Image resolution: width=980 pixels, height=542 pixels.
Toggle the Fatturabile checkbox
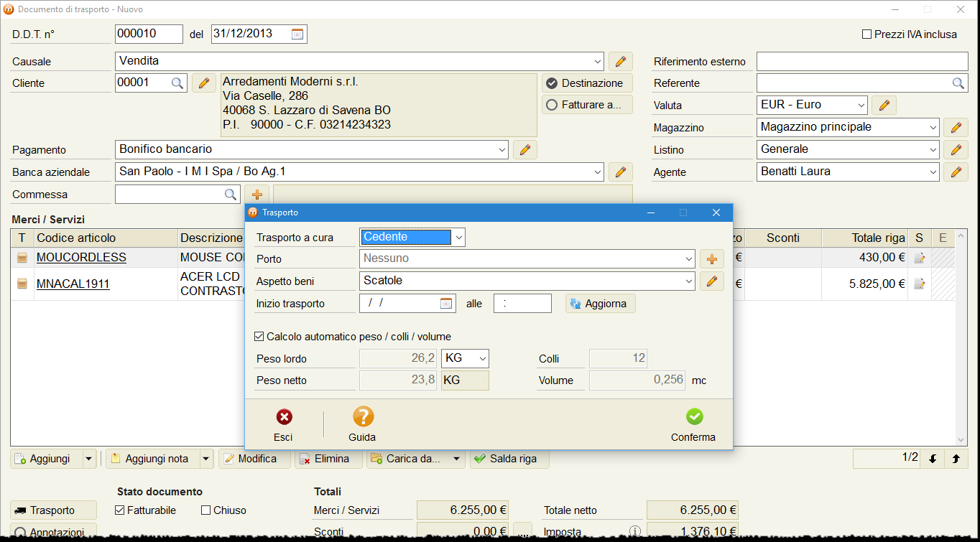(120, 510)
